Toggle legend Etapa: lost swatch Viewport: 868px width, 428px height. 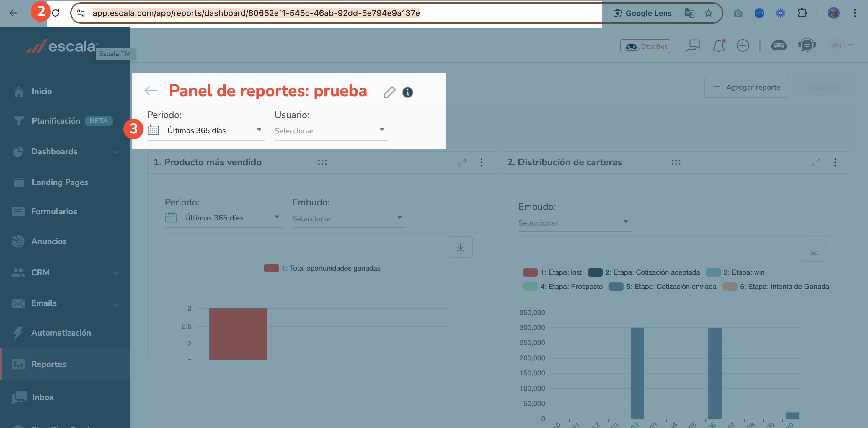[530, 272]
